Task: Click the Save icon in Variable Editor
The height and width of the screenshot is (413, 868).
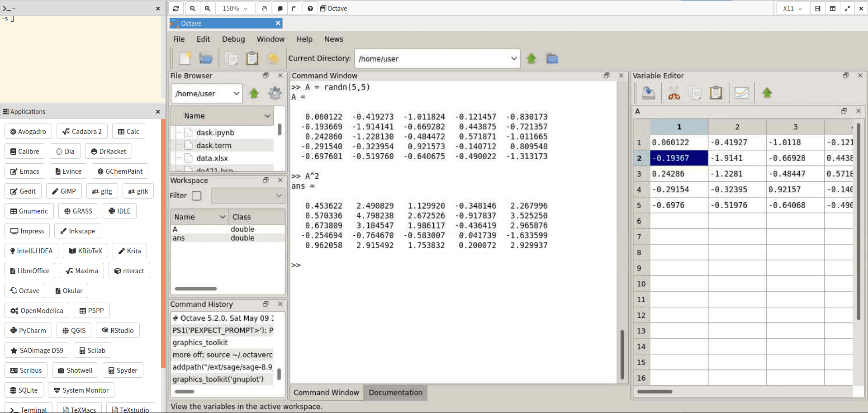Action: [x=648, y=93]
